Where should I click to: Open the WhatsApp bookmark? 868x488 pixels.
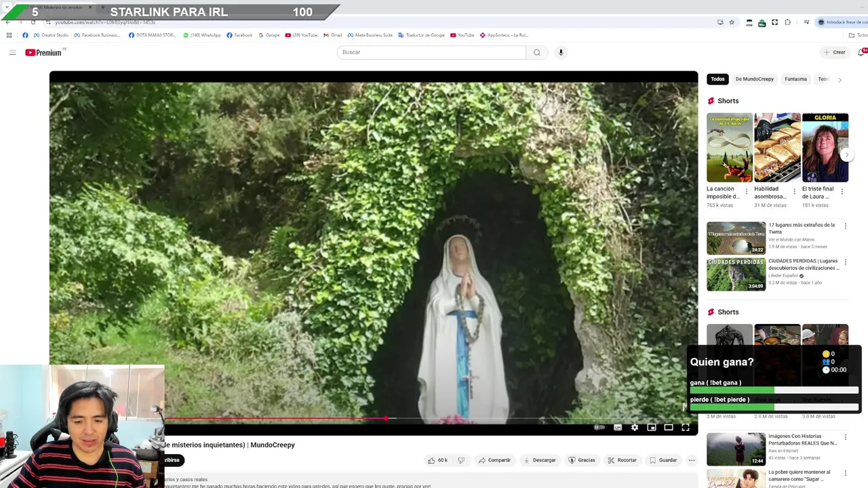(x=202, y=35)
